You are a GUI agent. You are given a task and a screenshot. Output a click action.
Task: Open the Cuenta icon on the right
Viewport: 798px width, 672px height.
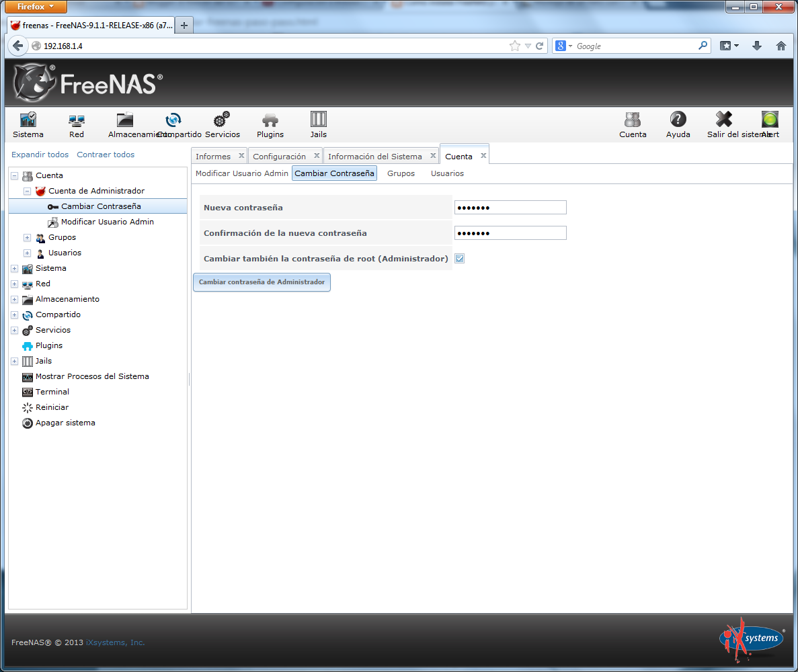pyautogui.click(x=633, y=124)
